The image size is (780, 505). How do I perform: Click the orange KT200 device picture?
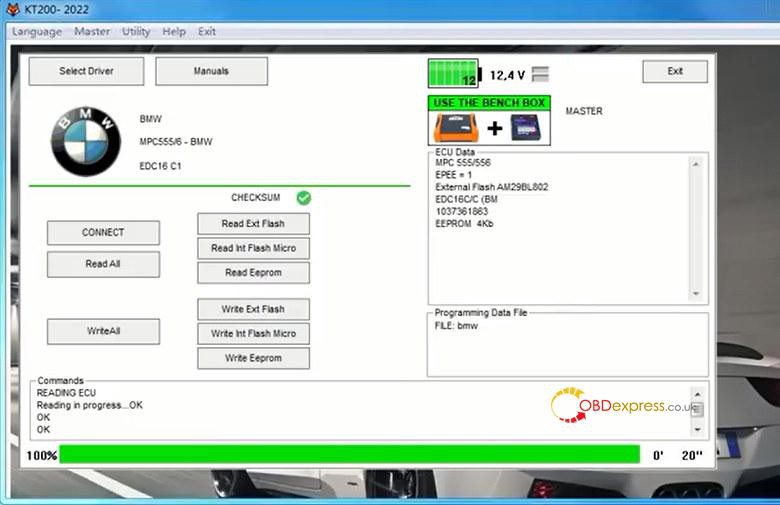click(x=456, y=127)
